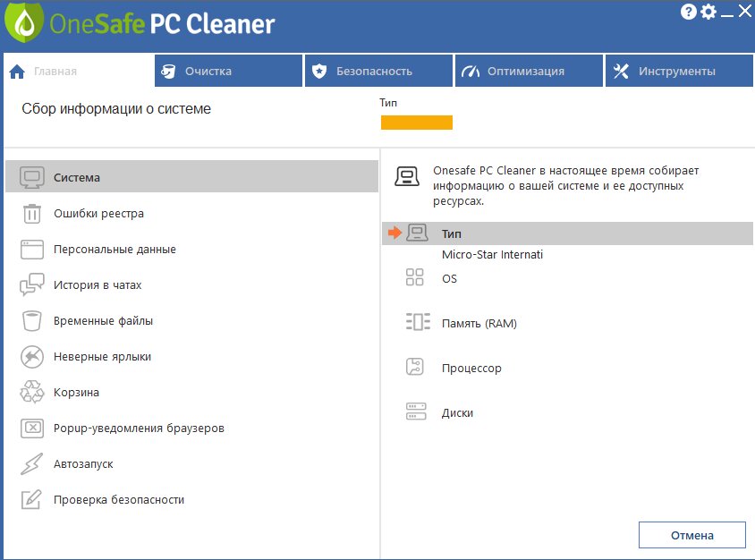Click the popup window icon for Popup-уведомления браузеров

pos(32,428)
